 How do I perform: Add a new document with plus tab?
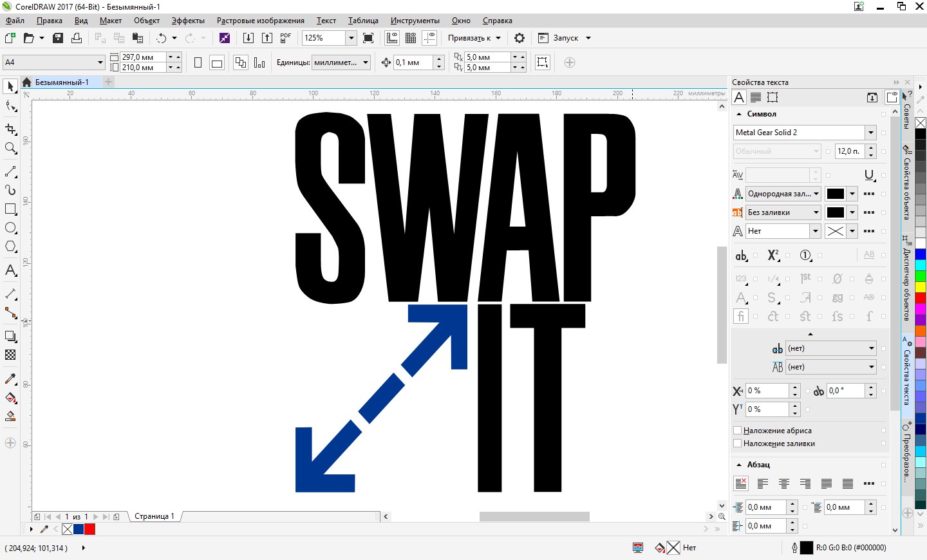(108, 82)
